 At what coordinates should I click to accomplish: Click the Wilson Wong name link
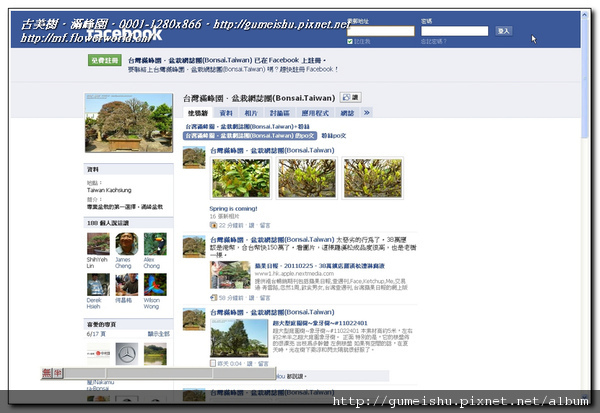click(x=152, y=303)
